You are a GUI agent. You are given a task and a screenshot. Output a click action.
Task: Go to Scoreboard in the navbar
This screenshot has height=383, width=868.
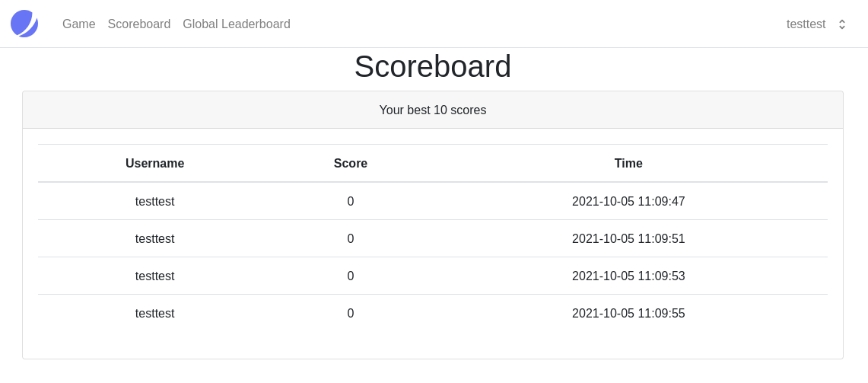click(x=139, y=24)
